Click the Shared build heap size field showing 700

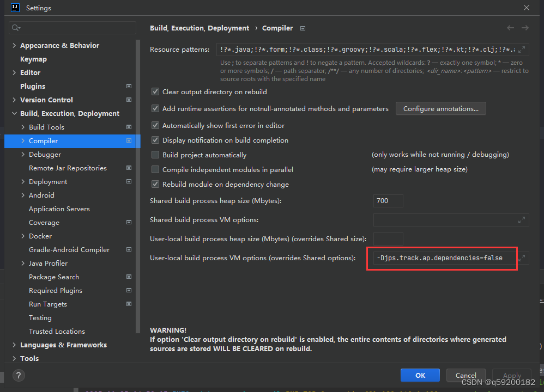pyautogui.click(x=388, y=200)
